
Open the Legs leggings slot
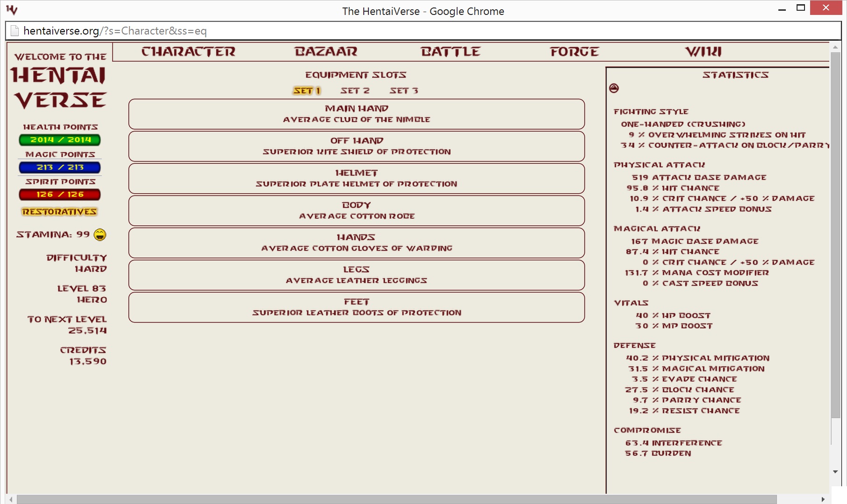357,275
